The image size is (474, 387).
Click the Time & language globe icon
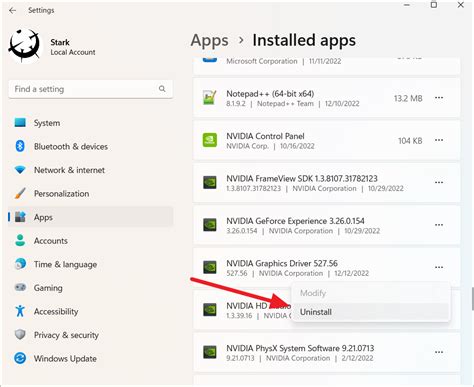pos(20,264)
